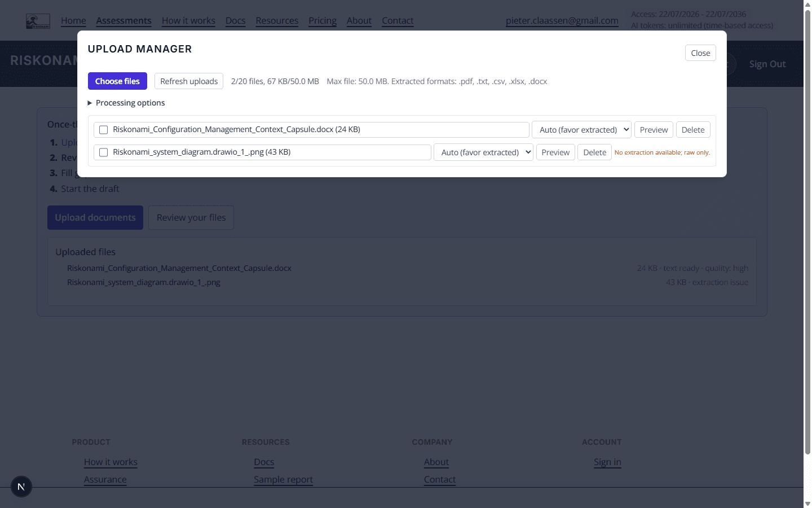This screenshot has width=812, height=508.
Task: Open mode dropdown for the png file
Action: coord(483,152)
